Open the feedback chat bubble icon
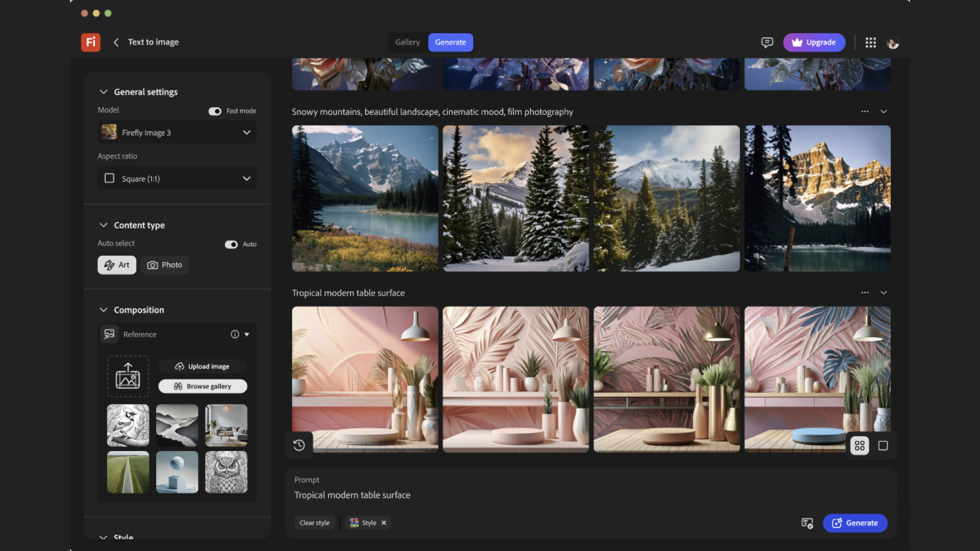This screenshot has height=551, width=980. click(x=767, y=42)
